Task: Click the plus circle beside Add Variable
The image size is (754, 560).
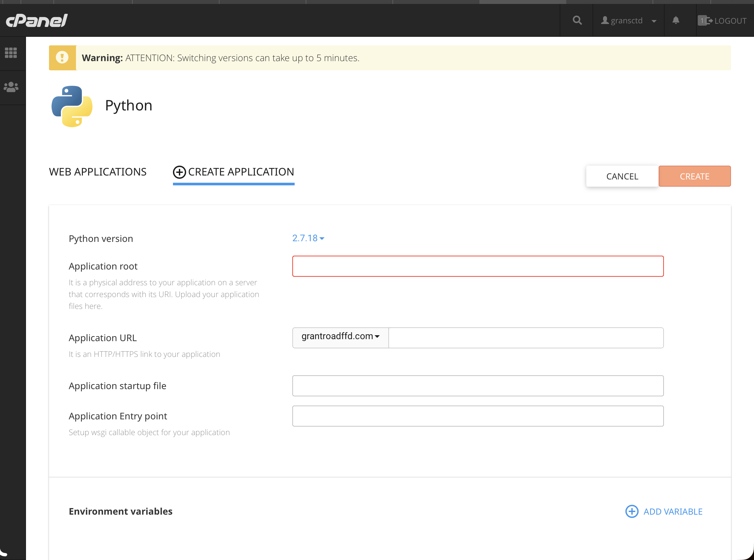Action: [632, 511]
